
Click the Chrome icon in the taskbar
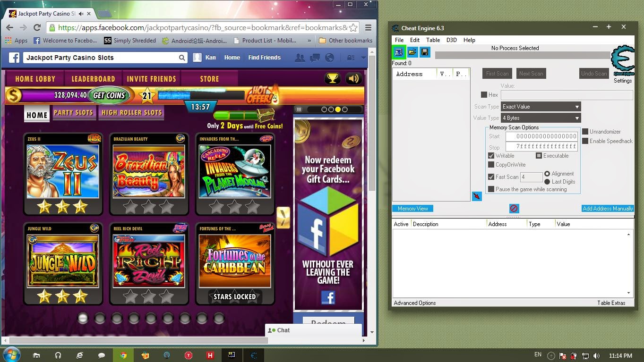click(123, 355)
